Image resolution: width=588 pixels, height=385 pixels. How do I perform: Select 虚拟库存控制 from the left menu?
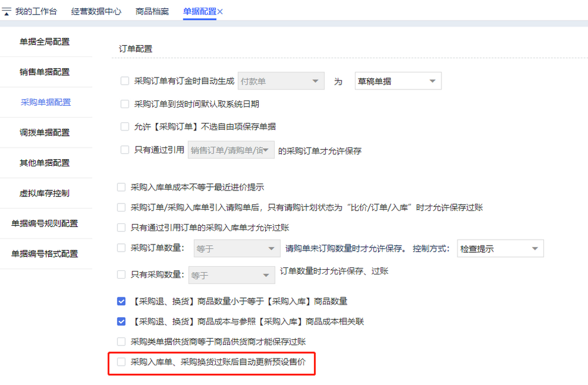[x=45, y=193]
